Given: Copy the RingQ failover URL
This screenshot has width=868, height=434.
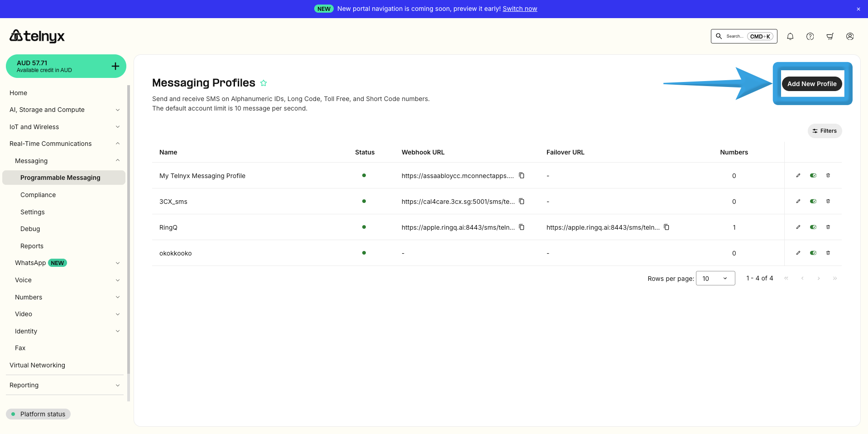Looking at the screenshot, I should (667, 227).
